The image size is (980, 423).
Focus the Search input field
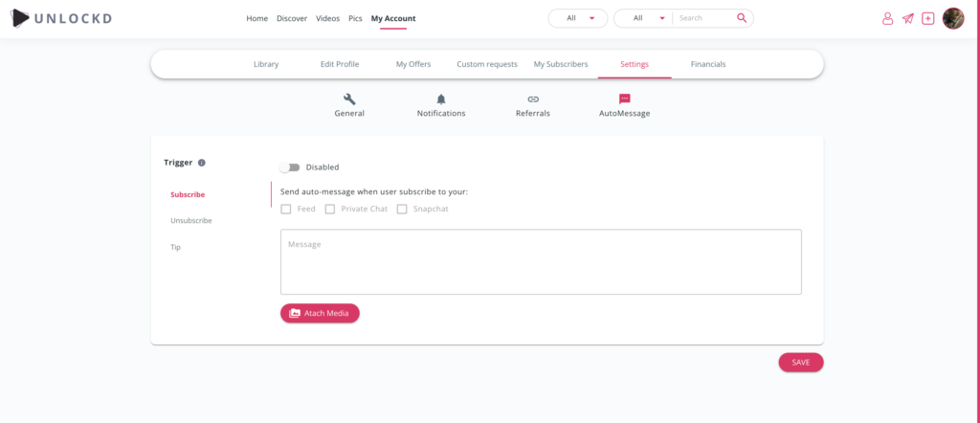pyautogui.click(x=705, y=18)
